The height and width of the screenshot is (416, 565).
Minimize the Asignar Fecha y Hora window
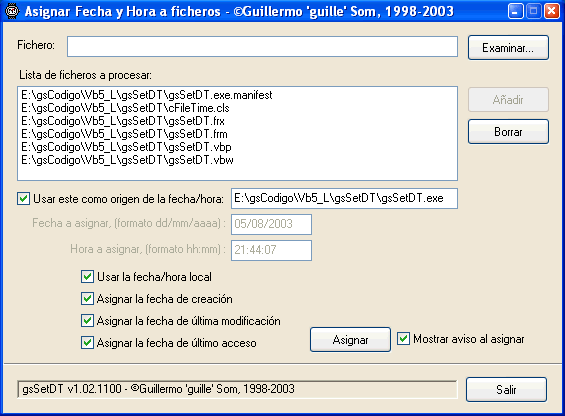click(x=515, y=11)
